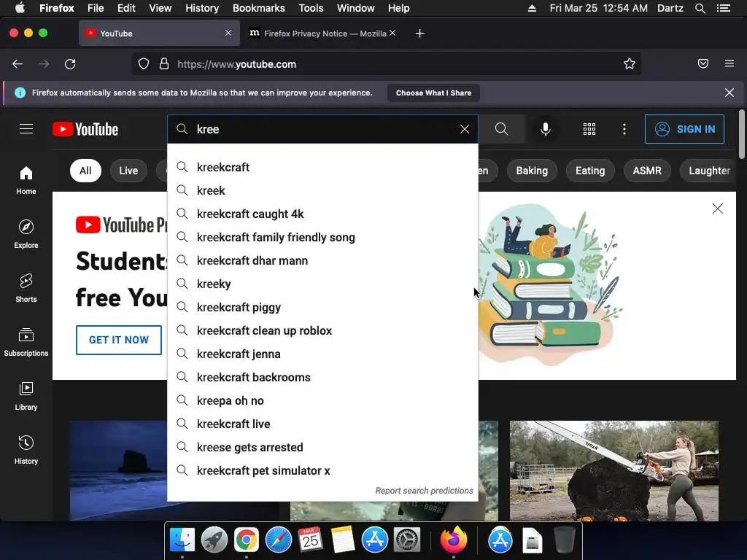Viewport: 747px width, 560px height.
Task: Open the night ocean video thumbnail
Action: click(x=119, y=470)
